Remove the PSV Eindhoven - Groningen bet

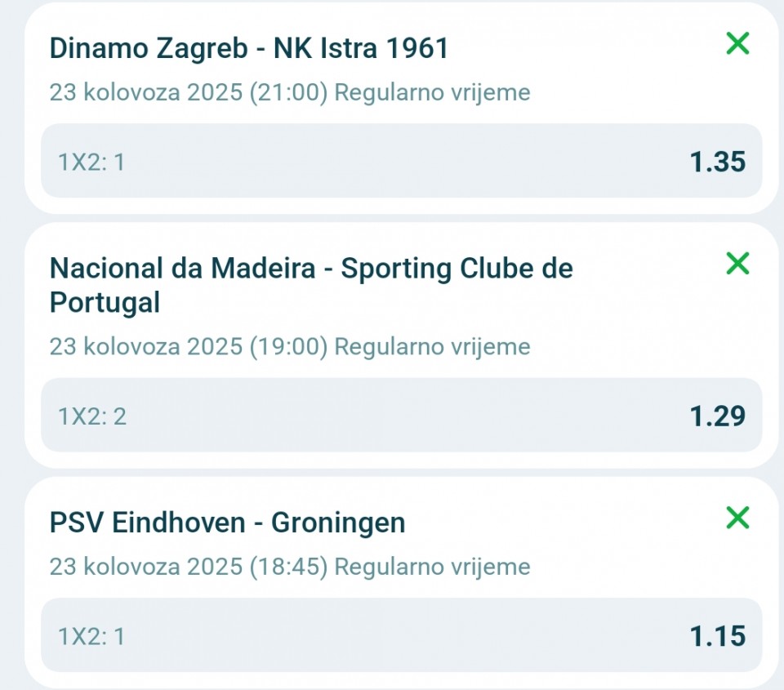737,517
